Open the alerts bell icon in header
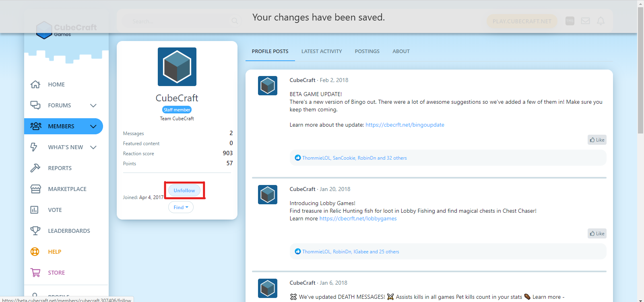Screen dimensions: 644x302 (601, 21)
